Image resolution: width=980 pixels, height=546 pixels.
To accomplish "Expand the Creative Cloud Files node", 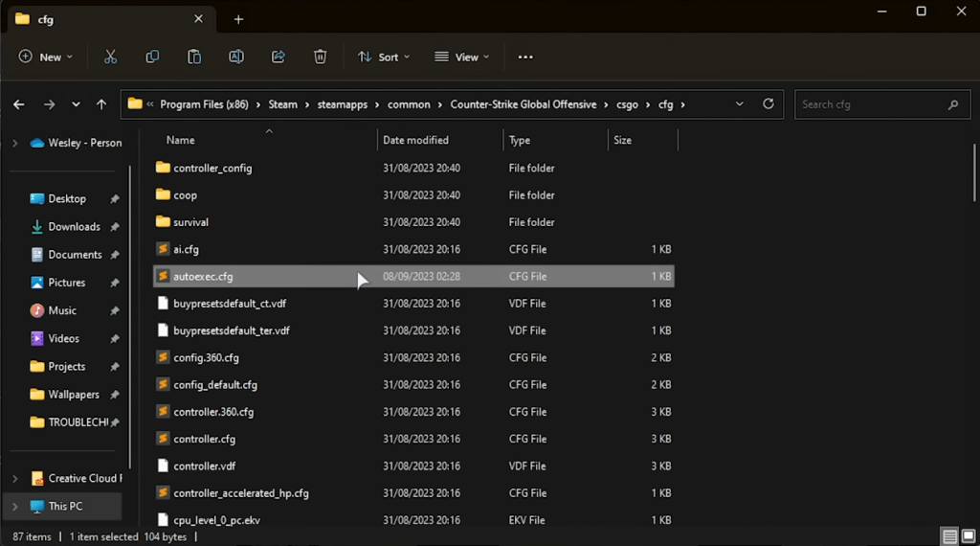I will [x=15, y=478].
